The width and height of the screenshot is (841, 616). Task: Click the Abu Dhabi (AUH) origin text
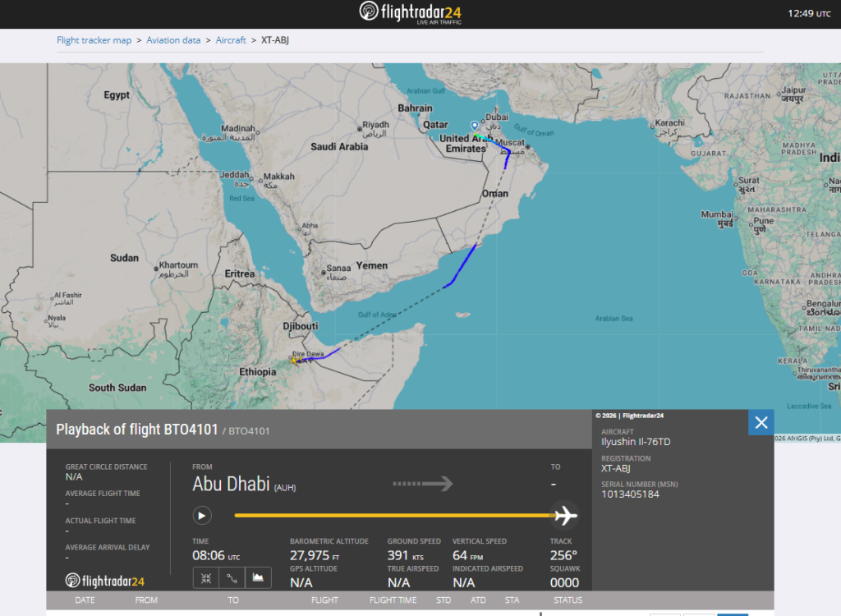tap(244, 484)
